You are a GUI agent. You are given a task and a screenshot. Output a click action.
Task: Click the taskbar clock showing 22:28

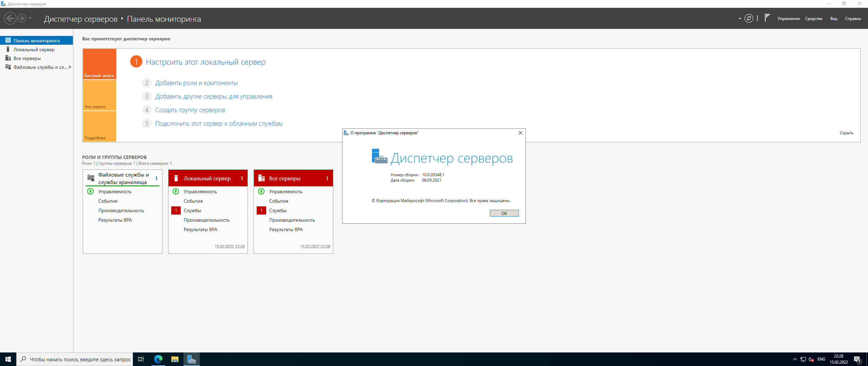(839, 359)
